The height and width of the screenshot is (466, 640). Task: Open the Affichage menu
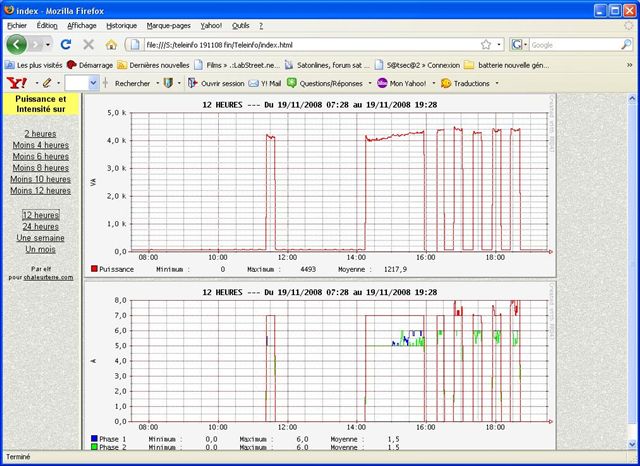click(x=82, y=24)
